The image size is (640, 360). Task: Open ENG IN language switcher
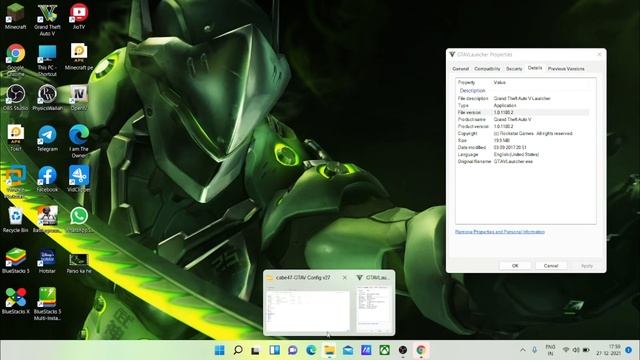coord(550,350)
